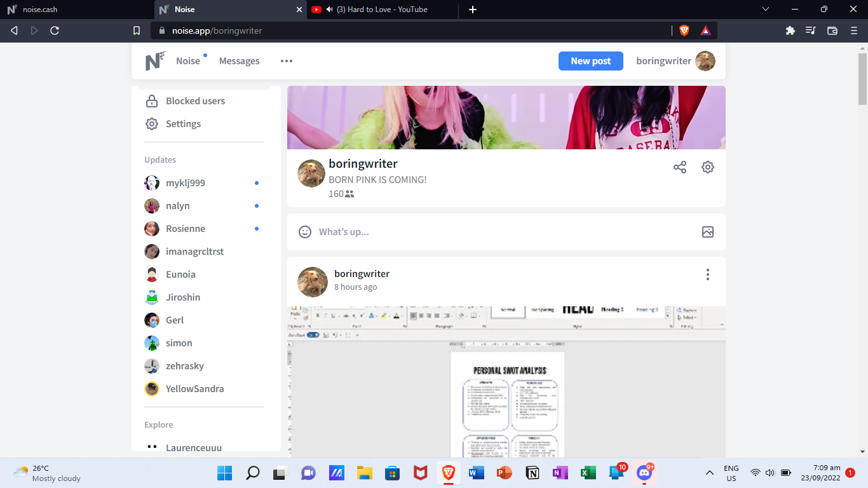
Task: Launch Discord from the taskbar
Action: coord(644,473)
